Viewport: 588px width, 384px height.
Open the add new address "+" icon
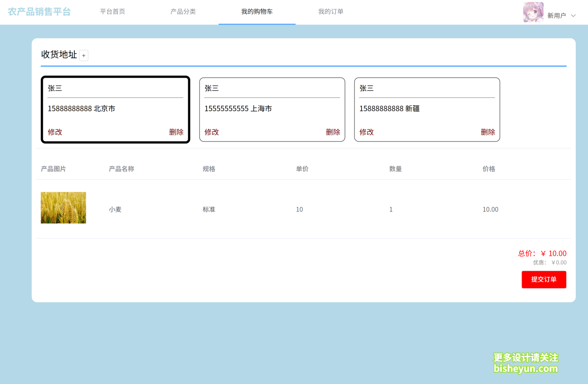[x=84, y=55]
